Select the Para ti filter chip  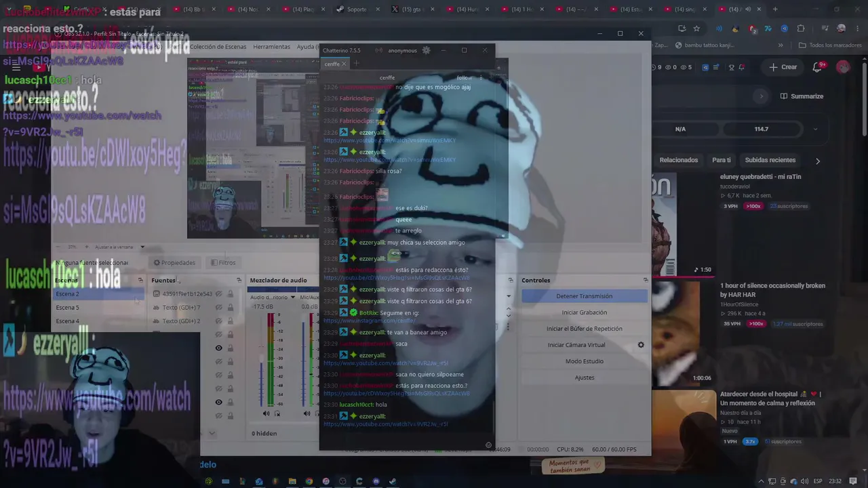point(722,161)
